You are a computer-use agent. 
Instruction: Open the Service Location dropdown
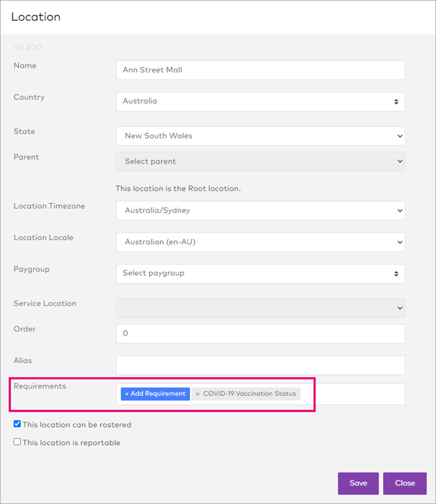(x=260, y=308)
